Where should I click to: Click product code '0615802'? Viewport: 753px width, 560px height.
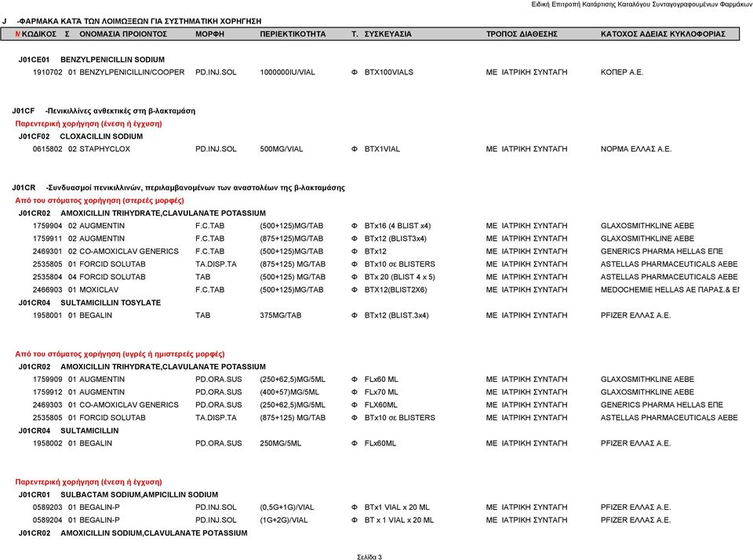48,149
